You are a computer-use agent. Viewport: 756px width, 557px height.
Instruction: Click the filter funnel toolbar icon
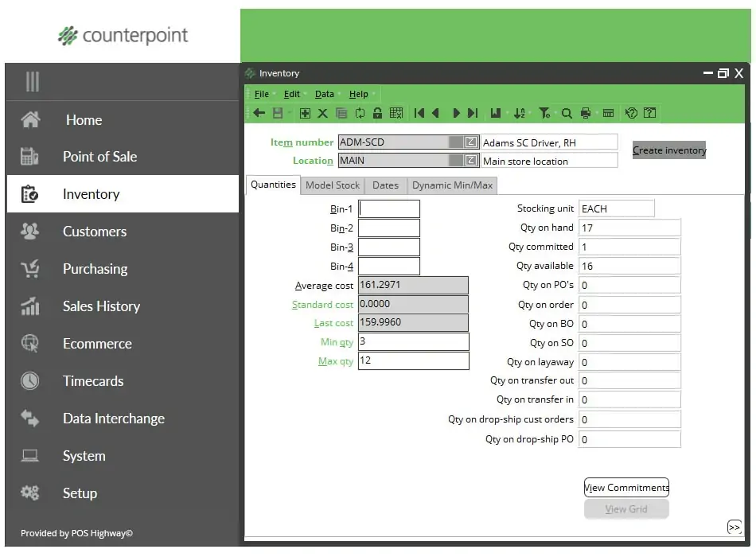click(x=544, y=114)
